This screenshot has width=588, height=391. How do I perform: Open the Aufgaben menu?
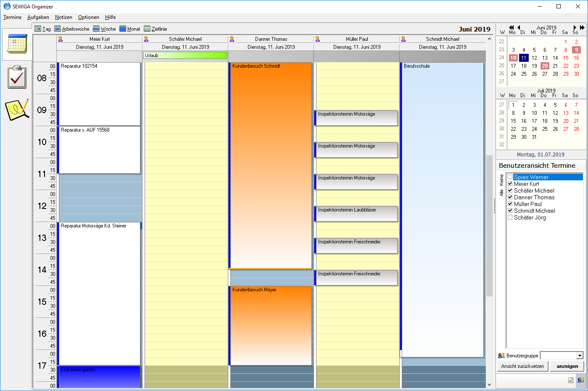coord(38,17)
